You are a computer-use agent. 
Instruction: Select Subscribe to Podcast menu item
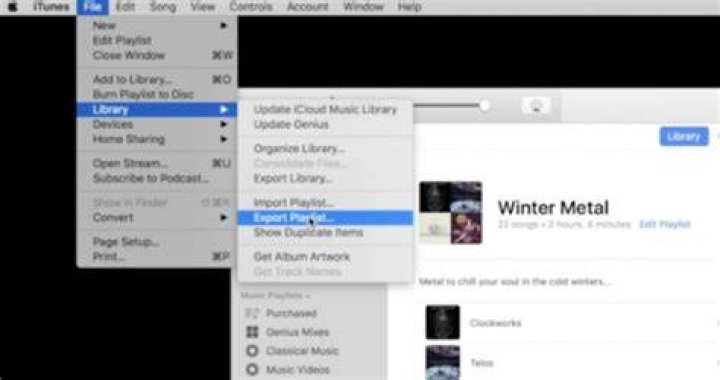coord(157,178)
